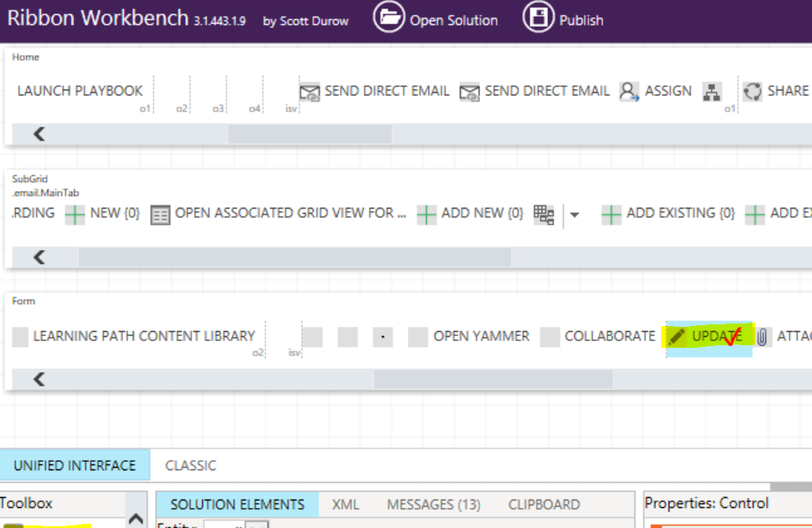Image resolution: width=812 pixels, height=528 pixels.
Task: Click the ASSIGN person icon
Action: 629,91
